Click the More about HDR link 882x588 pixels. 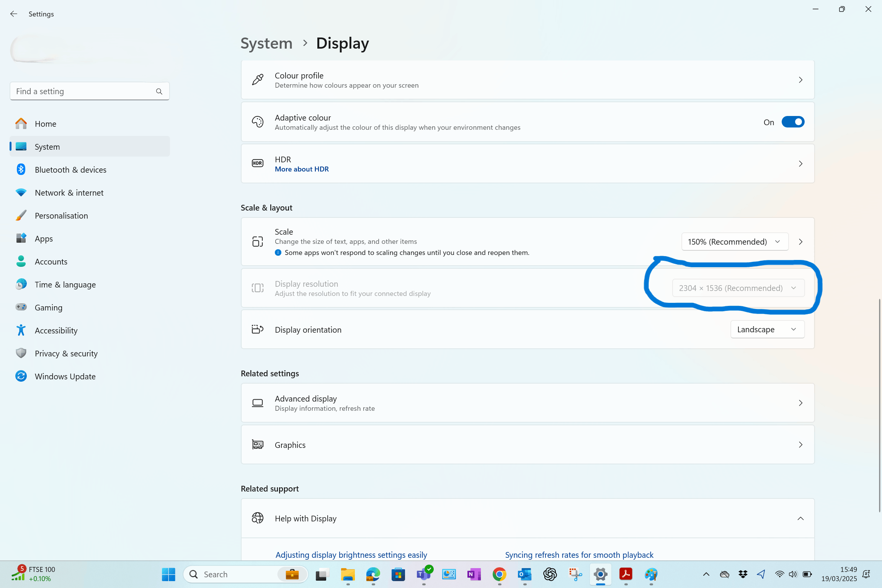coord(302,169)
